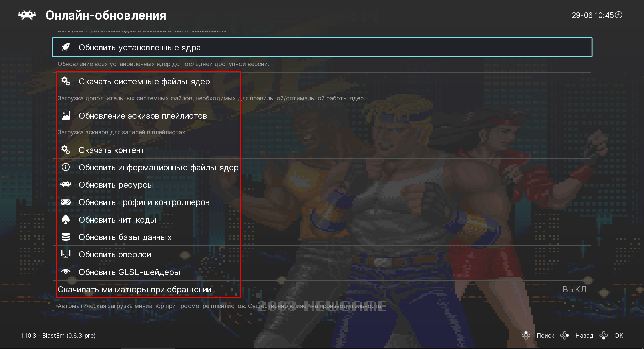
Task: Click the rocket icon beside Обновить установленные ядра
Action: pos(66,47)
